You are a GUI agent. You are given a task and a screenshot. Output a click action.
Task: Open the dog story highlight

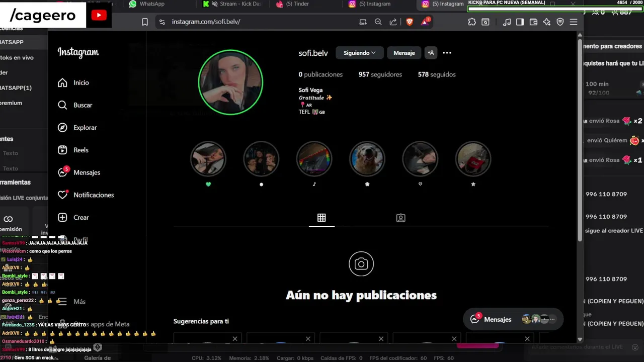(x=367, y=159)
